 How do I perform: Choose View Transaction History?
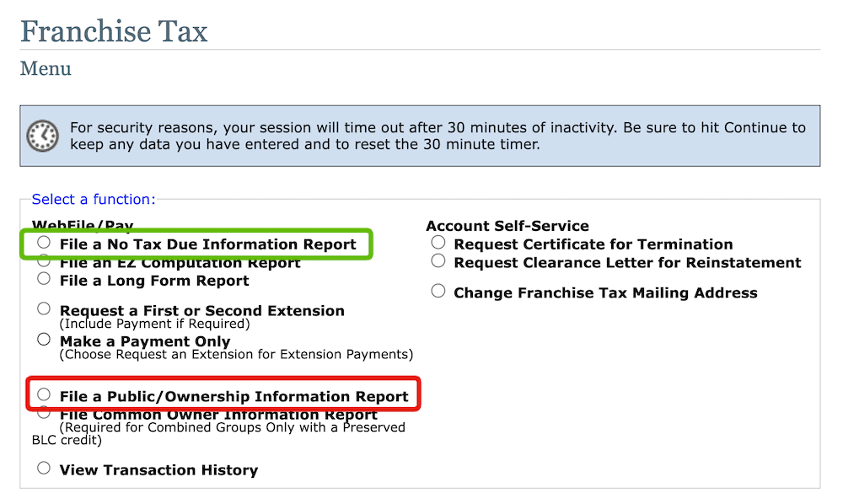[43, 469]
